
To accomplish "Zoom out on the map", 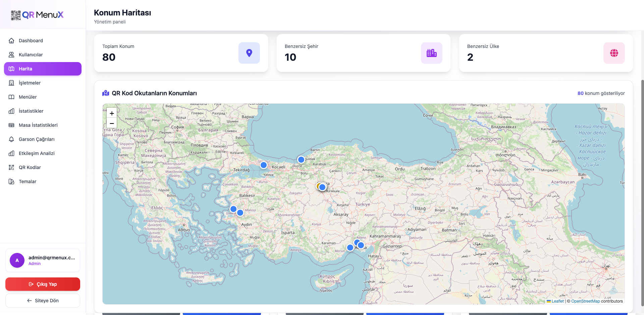I will (112, 123).
